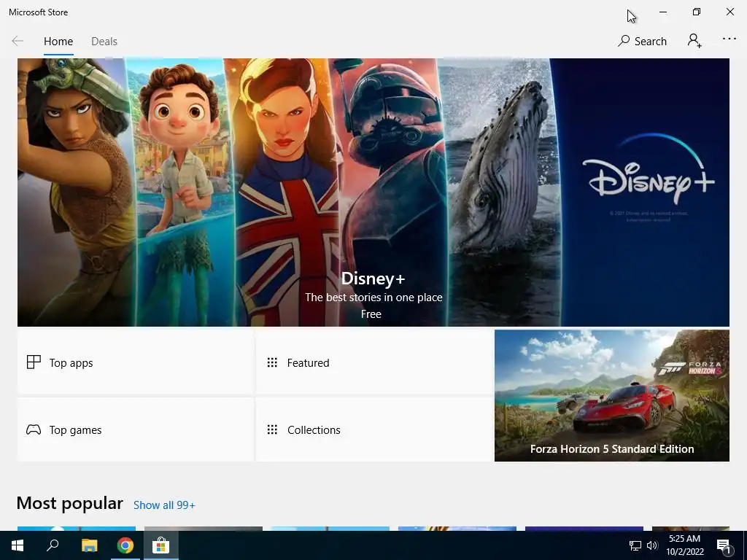Screen dimensions: 747x560
Task: Click 'The best stories in one place' text
Action: click(x=373, y=297)
